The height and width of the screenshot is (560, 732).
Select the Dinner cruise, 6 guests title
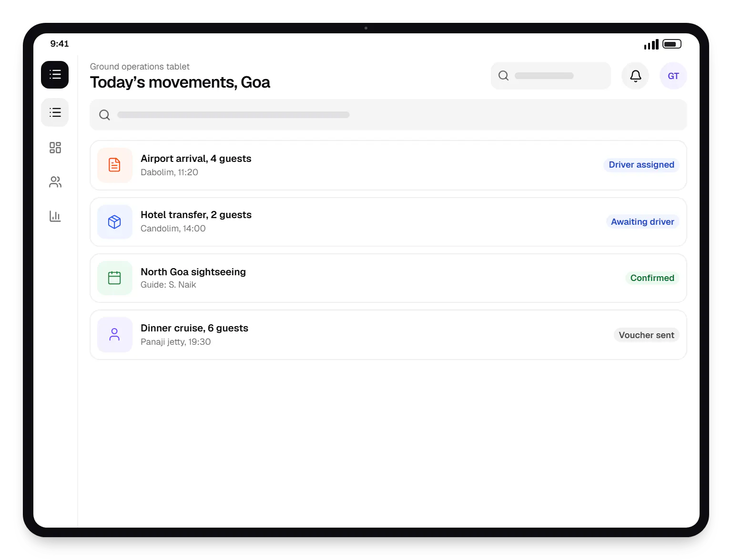pyautogui.click(x=194, y=328)
